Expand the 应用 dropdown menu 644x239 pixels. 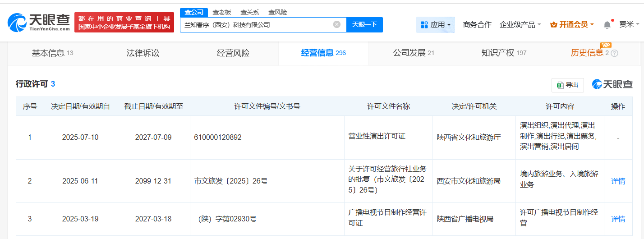(x=436, y=25)
